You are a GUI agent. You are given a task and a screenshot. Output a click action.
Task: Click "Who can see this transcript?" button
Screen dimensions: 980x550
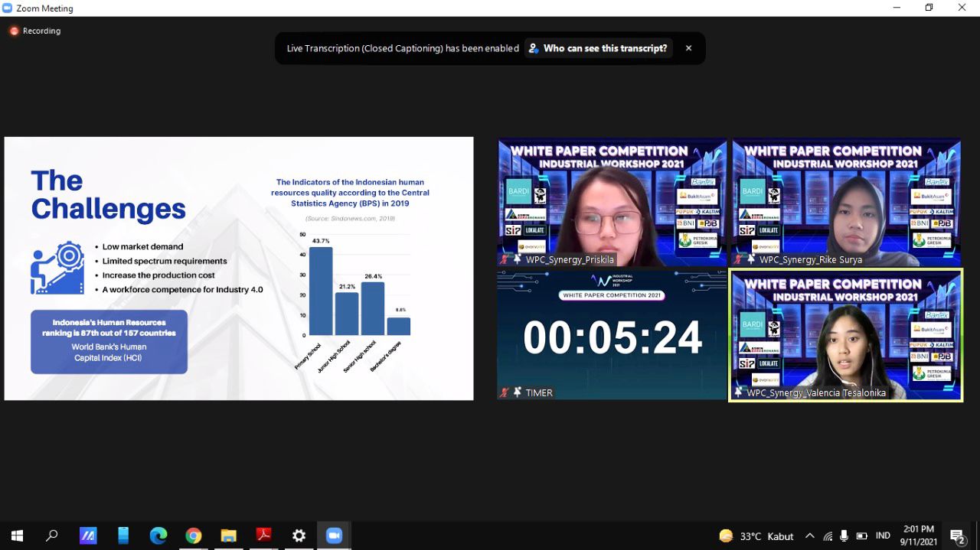(x=598, y=48)
